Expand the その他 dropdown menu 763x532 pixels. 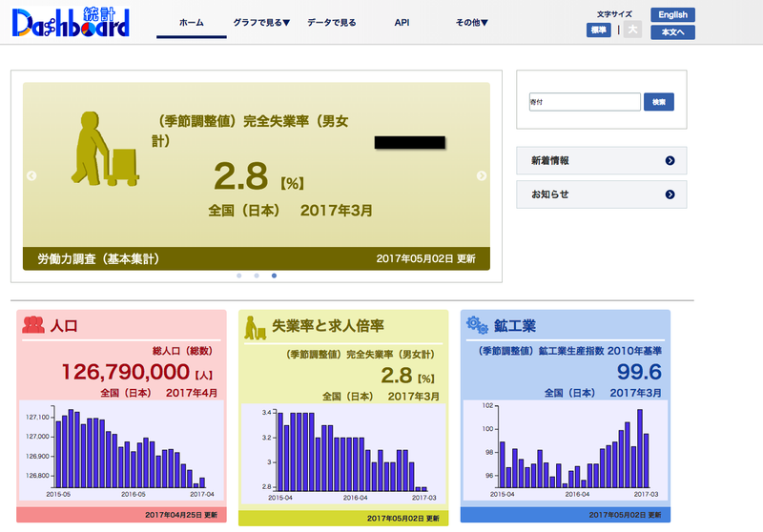tap(471, 22)
